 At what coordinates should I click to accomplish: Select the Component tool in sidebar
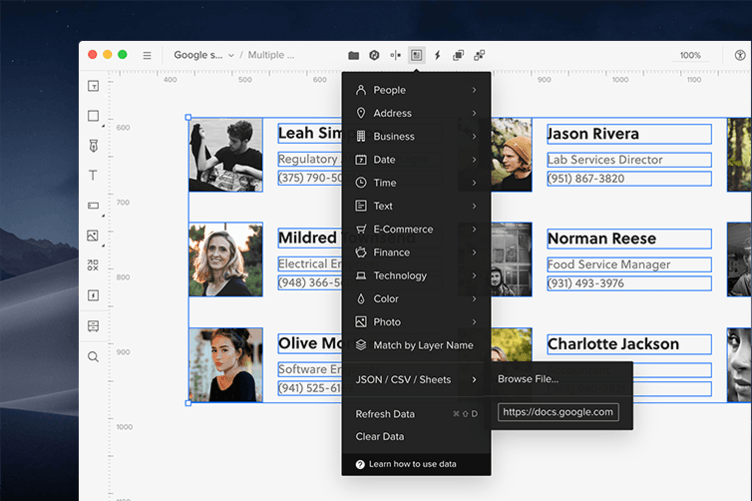(94, 326)
